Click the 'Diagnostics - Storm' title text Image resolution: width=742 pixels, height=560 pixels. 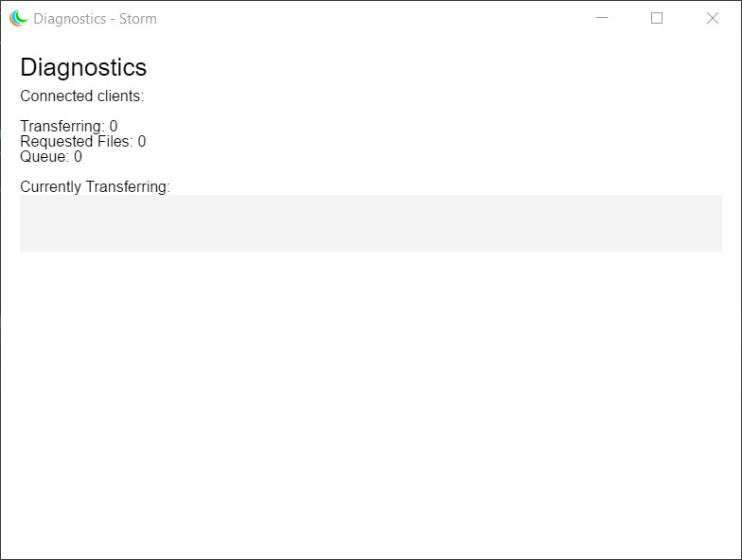(95, 19)
